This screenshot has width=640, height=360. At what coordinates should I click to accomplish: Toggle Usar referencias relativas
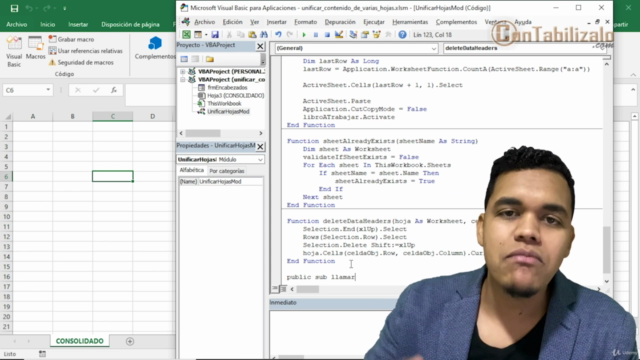click(x=86, y=51)
